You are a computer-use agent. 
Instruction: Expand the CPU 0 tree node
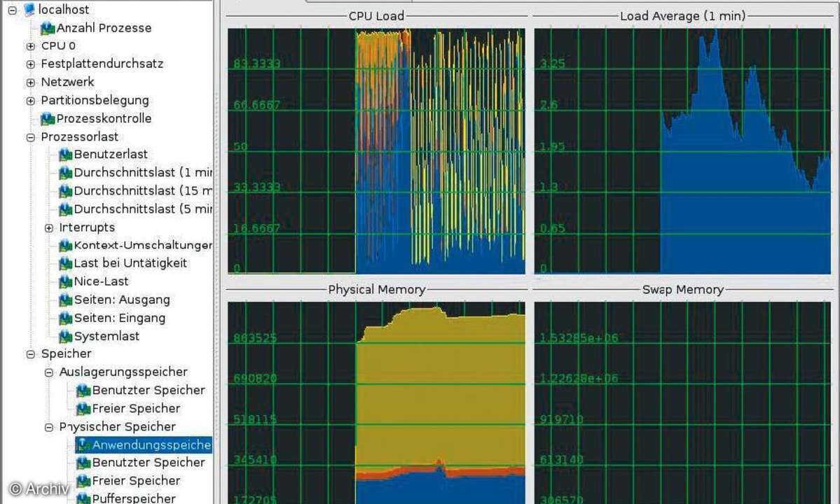pos(29,45)
